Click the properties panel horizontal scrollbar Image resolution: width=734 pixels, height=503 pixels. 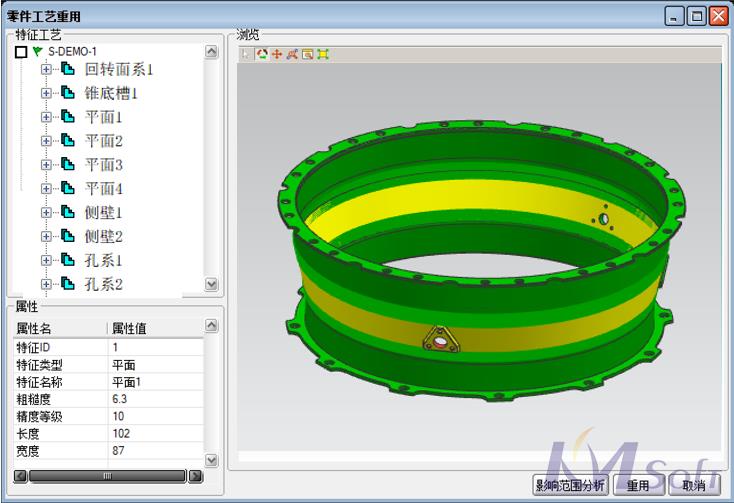pos(100,476)
